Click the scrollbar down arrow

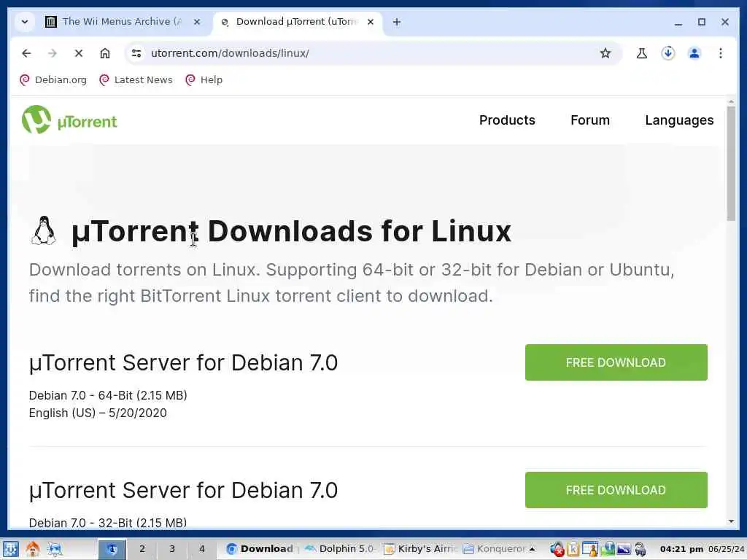pyautogui.click(x=731, y=521)
